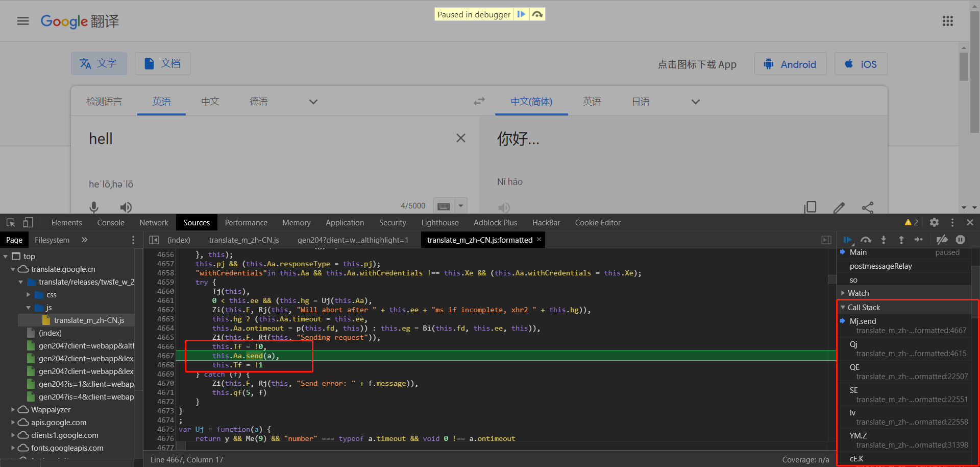Expand the apis.google.com node
This screenshot has height=467, width=980.
click(x=13, y=423)
